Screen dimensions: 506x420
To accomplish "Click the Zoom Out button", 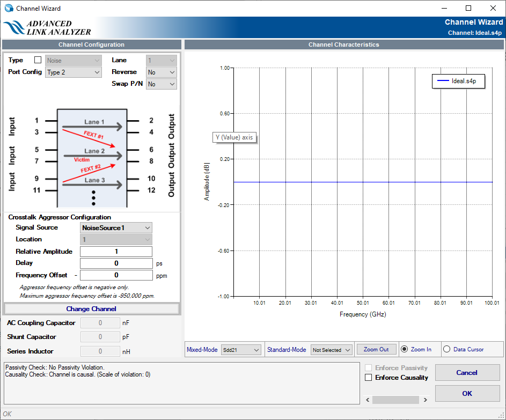I will click(376, 349).
